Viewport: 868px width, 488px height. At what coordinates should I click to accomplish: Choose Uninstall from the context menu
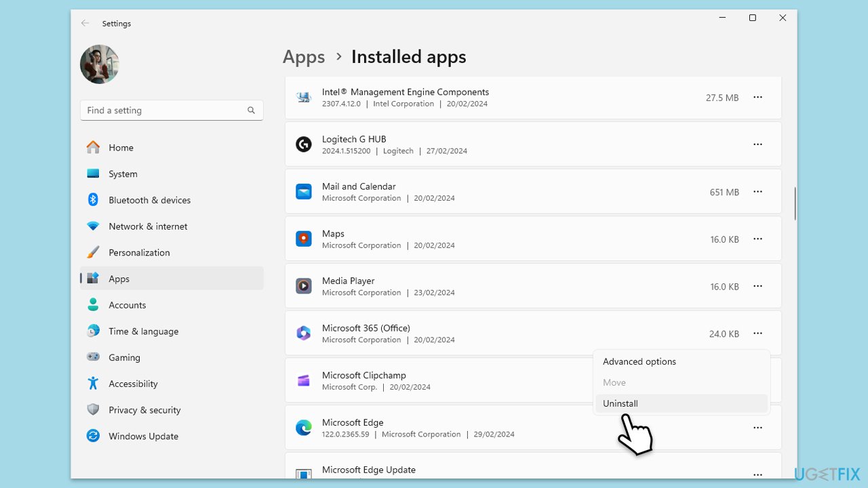[620, 403]
